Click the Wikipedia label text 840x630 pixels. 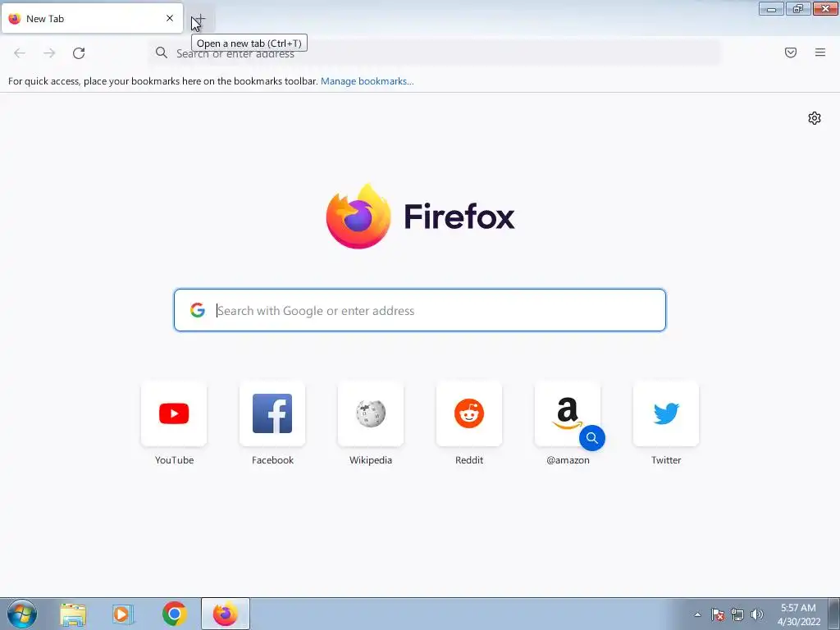click(x=371, y=460)
